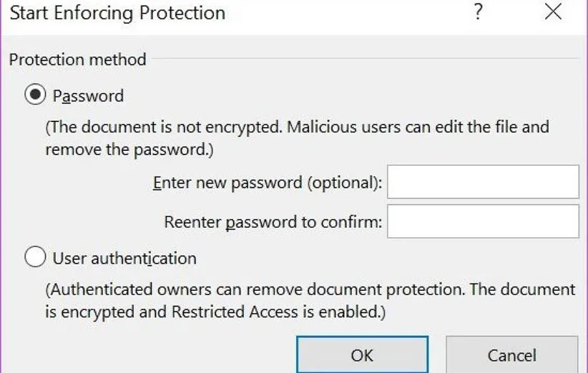This screenshot has height=373, width=588.
Task: Click the "Authenticated owners" description text
Action: [310, 290]
